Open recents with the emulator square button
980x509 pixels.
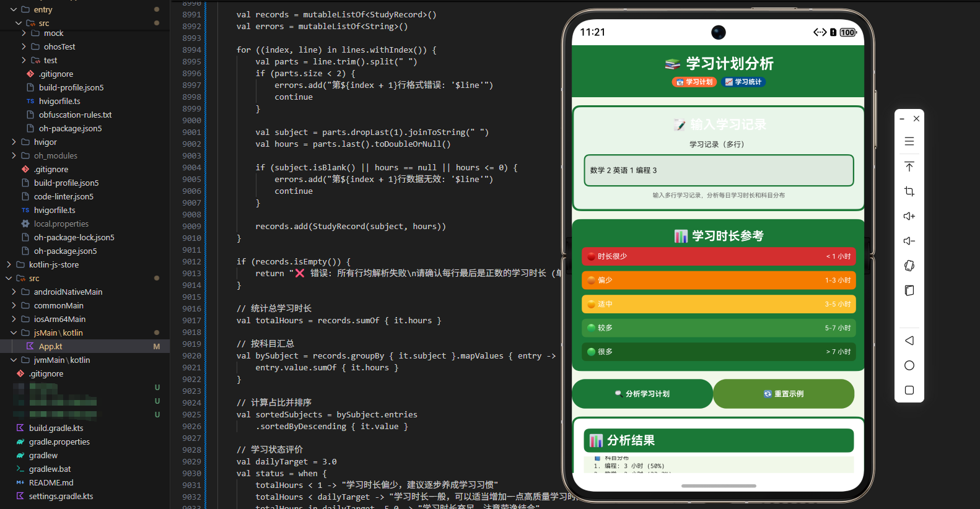909,390
